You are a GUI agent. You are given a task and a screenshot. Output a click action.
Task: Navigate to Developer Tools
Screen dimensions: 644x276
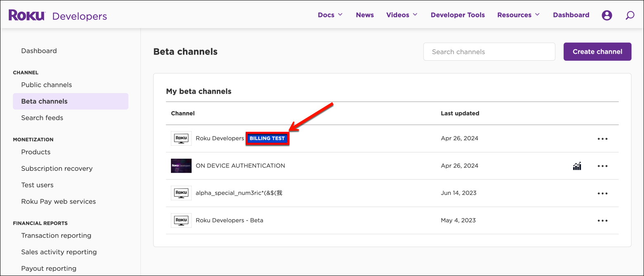point(457,14)
